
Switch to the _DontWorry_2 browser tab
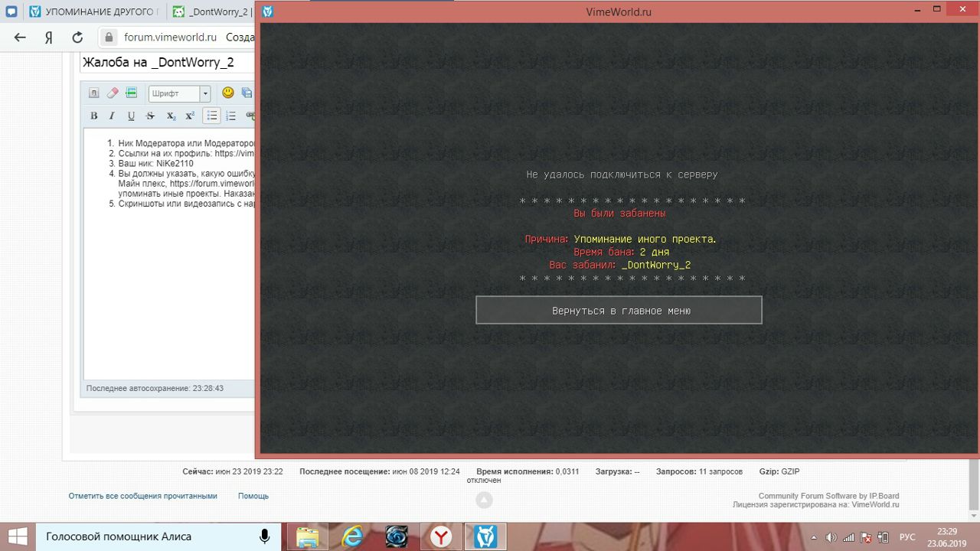(211, 11)
